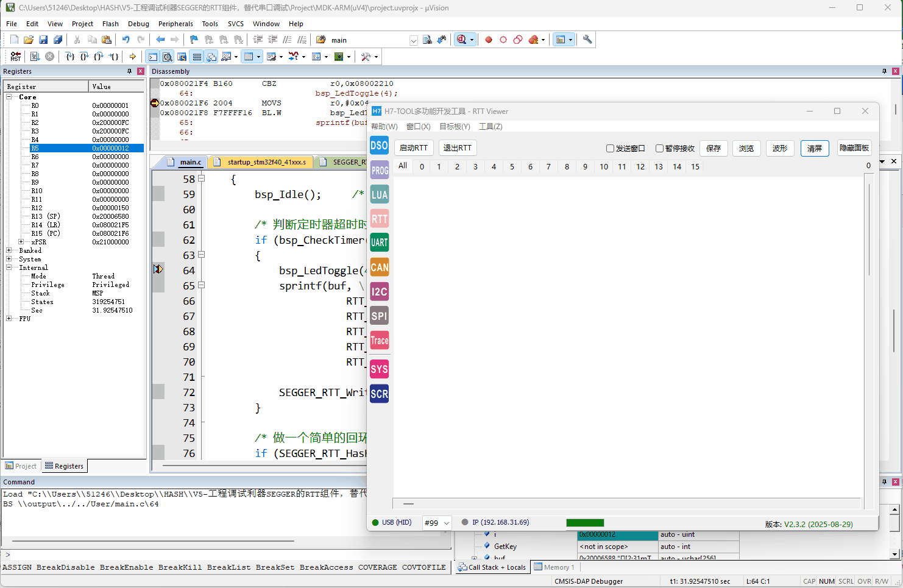Open the Trace sidebar icon
903x588 pixels.
click(x=379, y=341)
